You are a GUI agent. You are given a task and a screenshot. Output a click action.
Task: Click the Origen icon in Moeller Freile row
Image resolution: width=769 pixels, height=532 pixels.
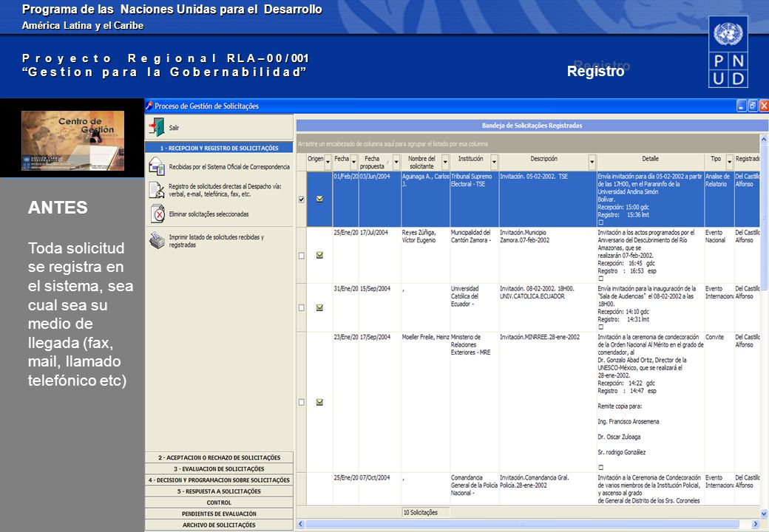coord(319,402)
